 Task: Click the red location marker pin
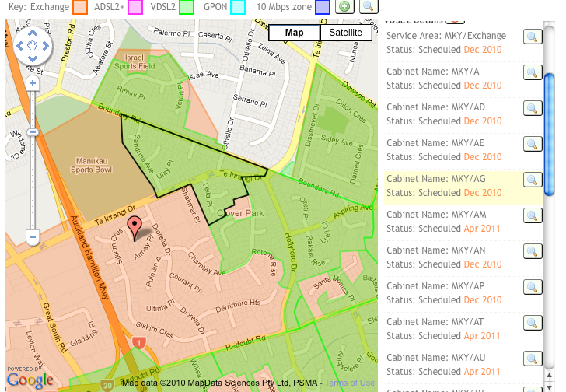(135, 229)
